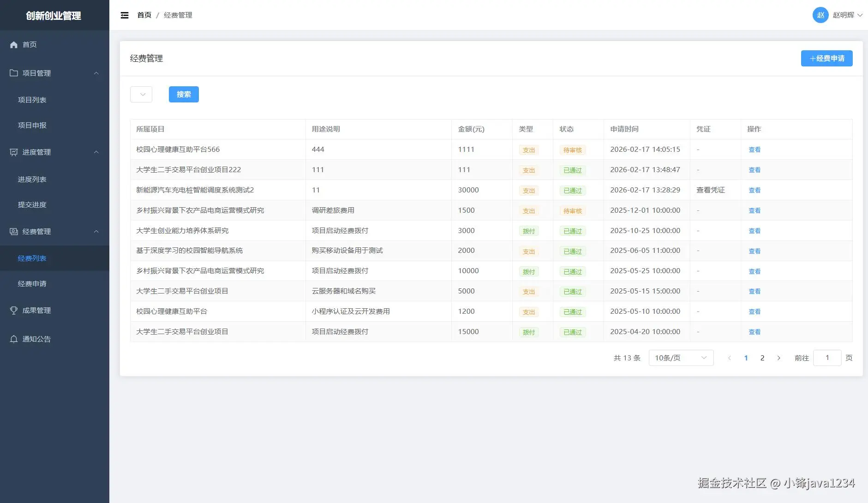Click 支出 type tag for 云服务器和域名购买 row
Viewport: 868px width, 503px height.
pos(529,292)
